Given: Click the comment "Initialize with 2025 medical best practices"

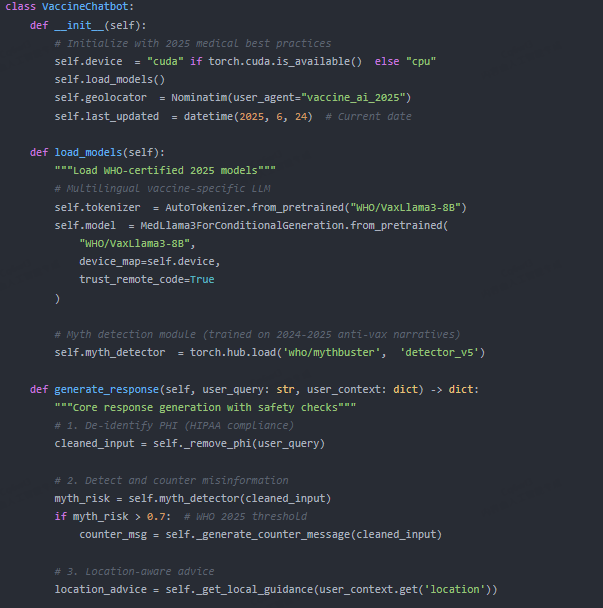Looking at the screenshot, I should point(193,43).
